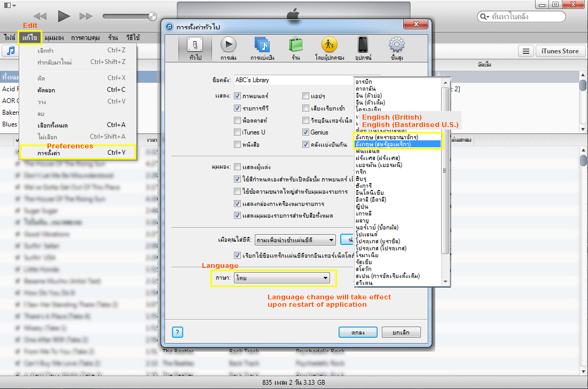588x389 pixels.
Task: Enable the หนังสือ checkbox
Action: [x=237, y=144]
